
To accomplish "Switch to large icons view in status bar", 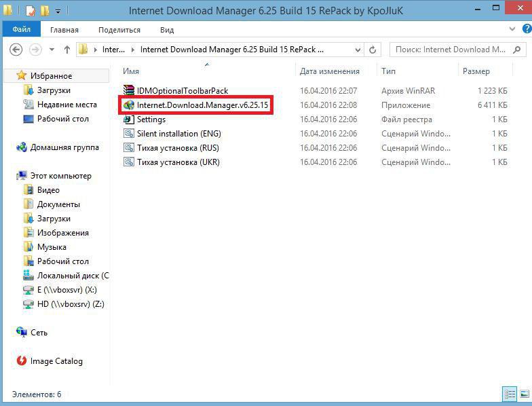I will (x=524, y=394).
